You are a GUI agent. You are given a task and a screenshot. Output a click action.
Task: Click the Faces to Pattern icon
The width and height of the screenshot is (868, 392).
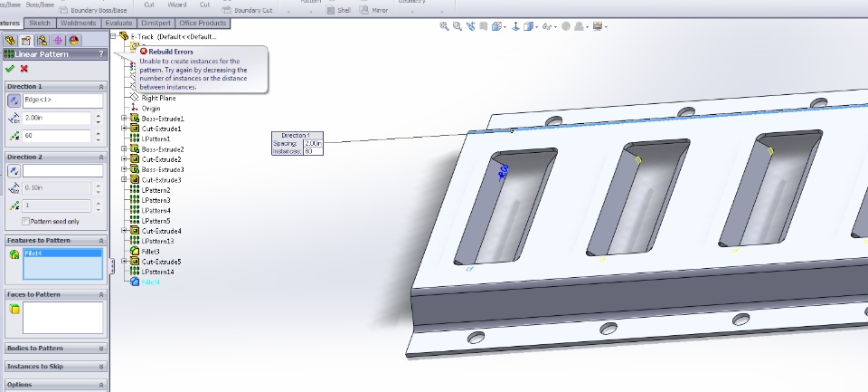14,309
